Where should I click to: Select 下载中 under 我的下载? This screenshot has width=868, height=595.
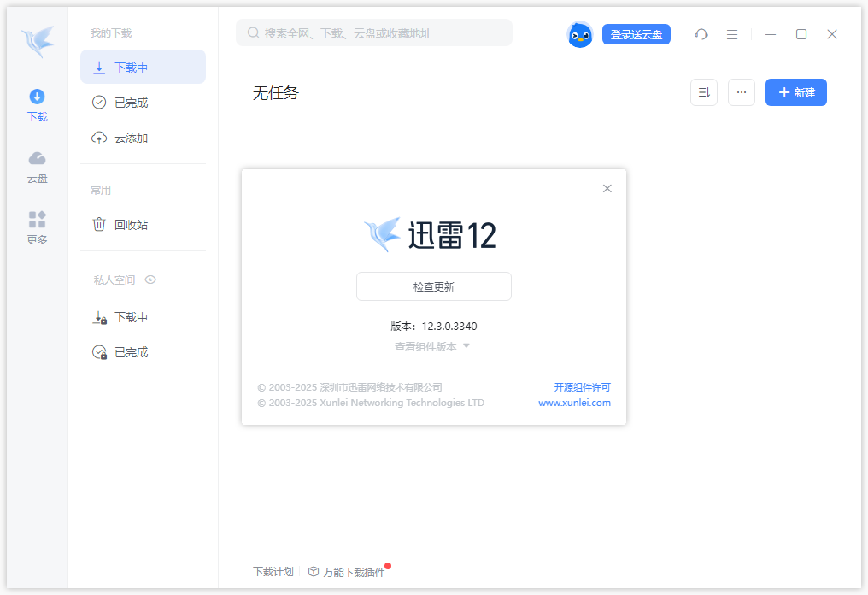(143, 67)
